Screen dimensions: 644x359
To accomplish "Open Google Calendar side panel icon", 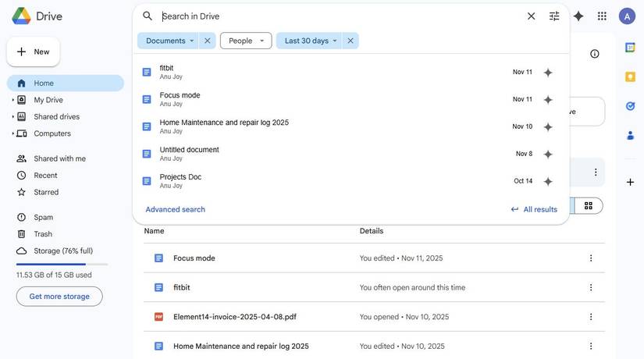I will (630, 48).
